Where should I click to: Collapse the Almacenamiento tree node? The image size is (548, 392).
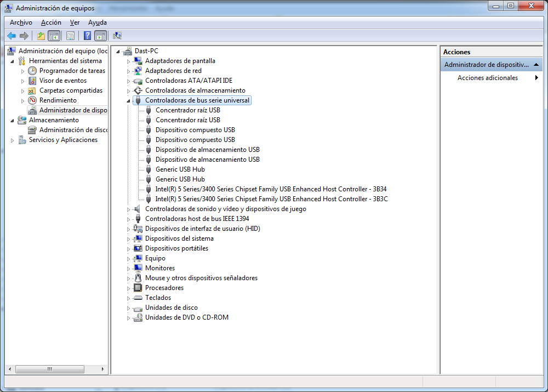coord(12,120)
